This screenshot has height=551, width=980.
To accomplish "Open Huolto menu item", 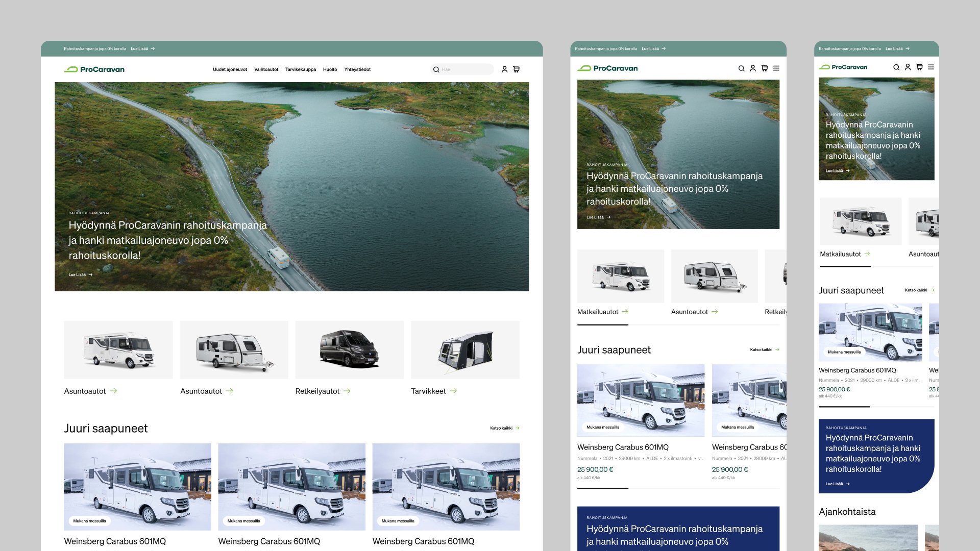I will [330, 69].
